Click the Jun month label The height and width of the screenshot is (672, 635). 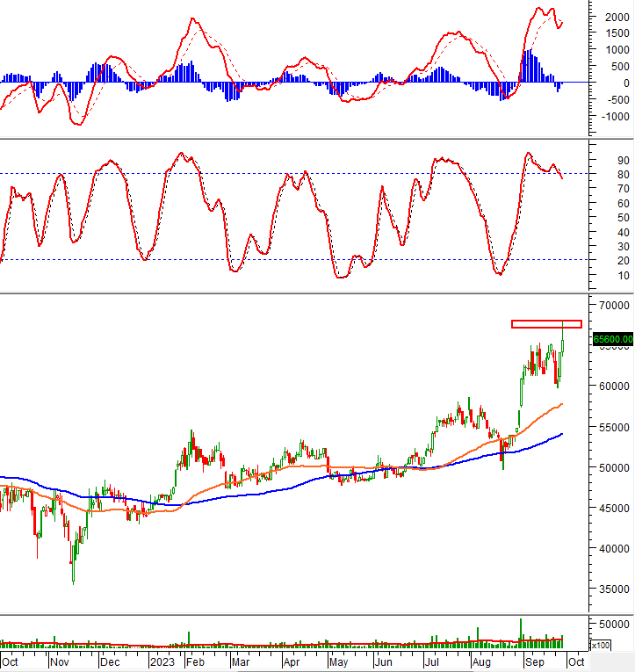(383, 662)
